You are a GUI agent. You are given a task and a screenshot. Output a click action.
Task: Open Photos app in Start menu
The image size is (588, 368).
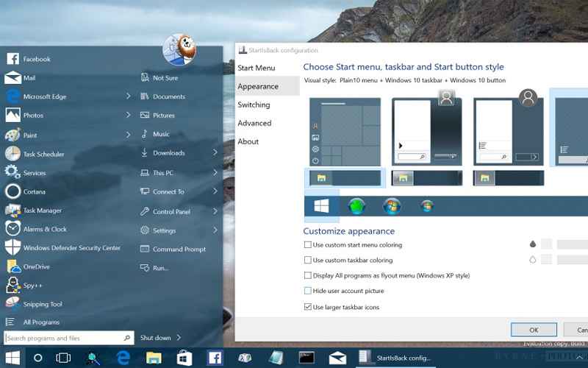tap(25, 116)
